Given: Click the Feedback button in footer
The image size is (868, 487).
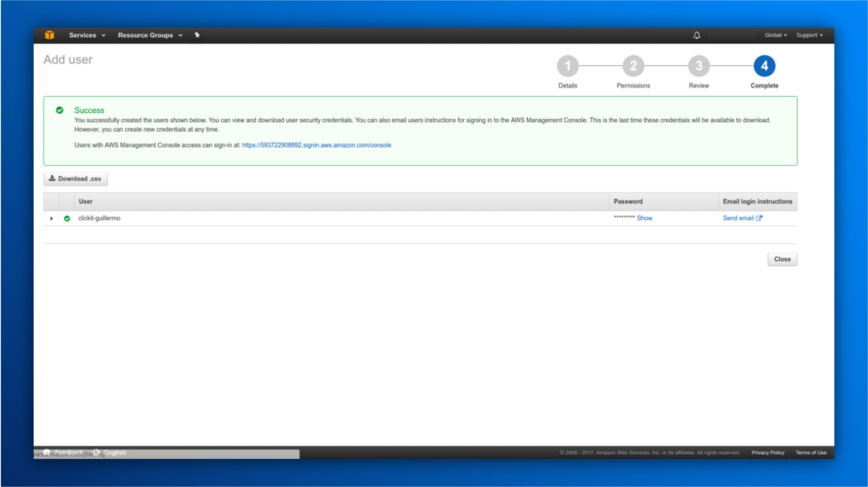Looking at the screenshot, I should pos(63,452).
